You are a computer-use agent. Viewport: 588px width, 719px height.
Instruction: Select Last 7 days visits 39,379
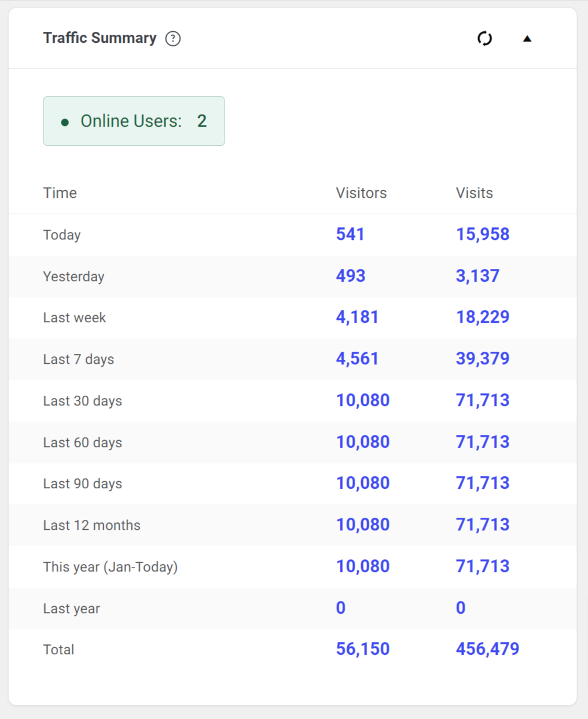[x=483, y=359]
